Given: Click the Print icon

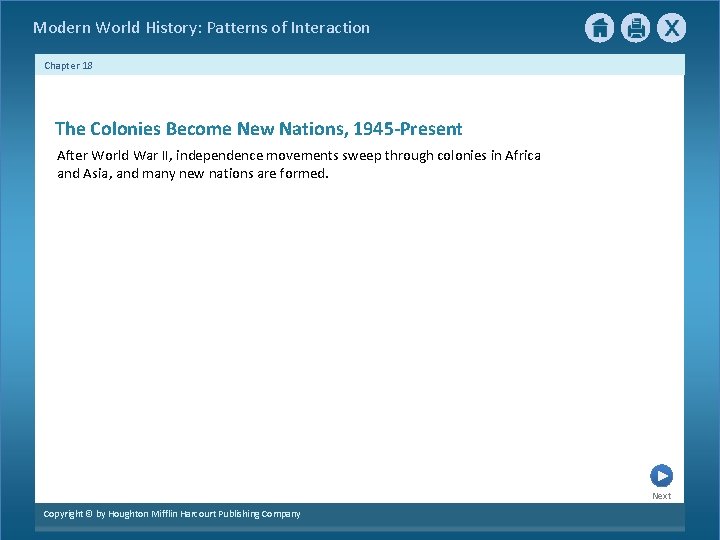Looking at the screenshot, I should (x=636, y=28).
